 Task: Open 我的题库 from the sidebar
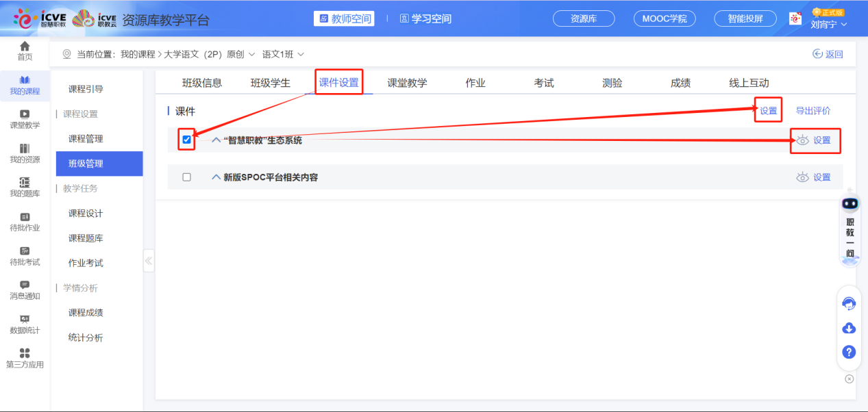pos(25,187)
